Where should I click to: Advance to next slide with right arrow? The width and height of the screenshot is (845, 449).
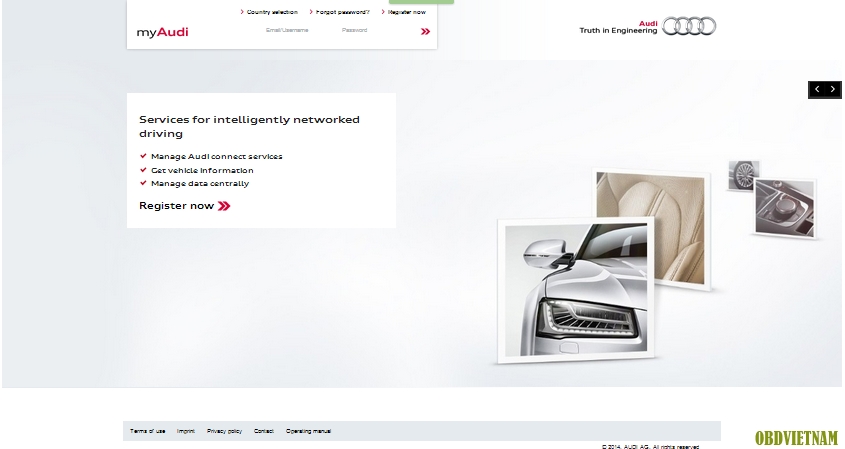[x=832, y=90]
